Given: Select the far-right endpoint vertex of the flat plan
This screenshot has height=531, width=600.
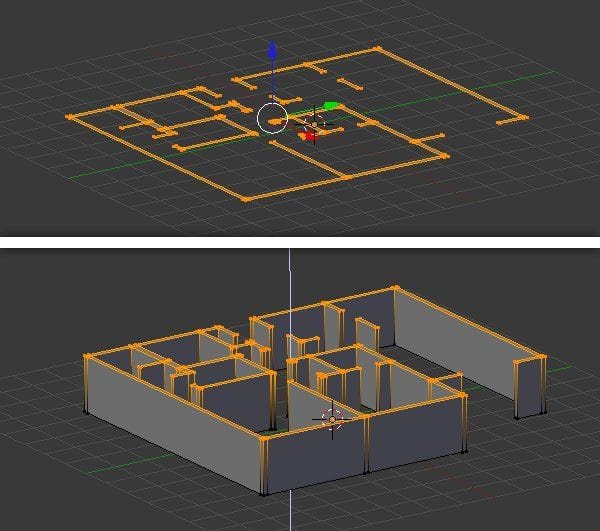Looking at the screenshot, I should click(525, 118).
